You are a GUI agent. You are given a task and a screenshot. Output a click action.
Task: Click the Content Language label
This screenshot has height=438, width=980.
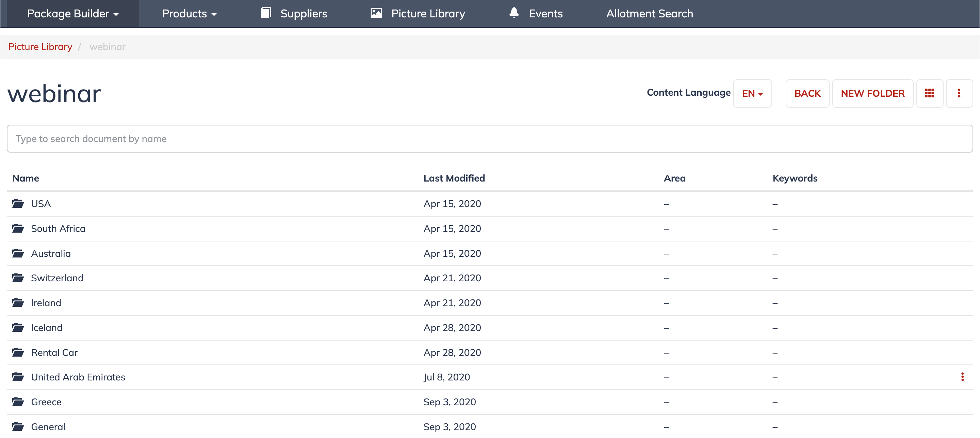click(689, 93)
